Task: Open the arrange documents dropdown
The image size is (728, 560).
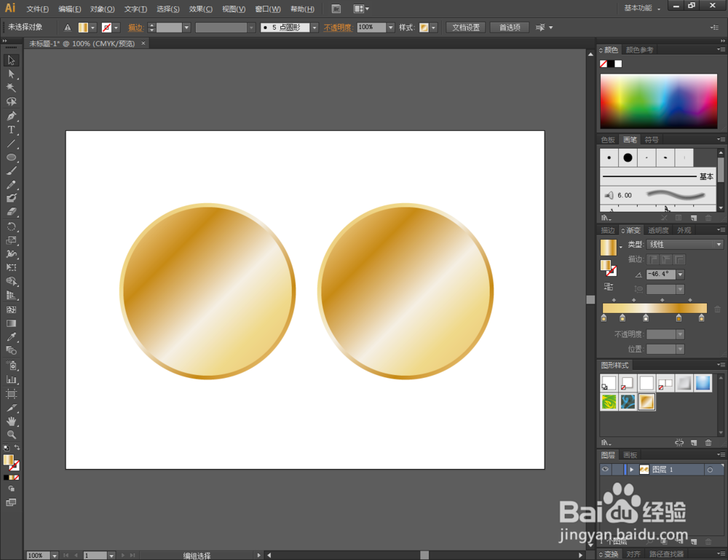Action: (x=361, y=9)
